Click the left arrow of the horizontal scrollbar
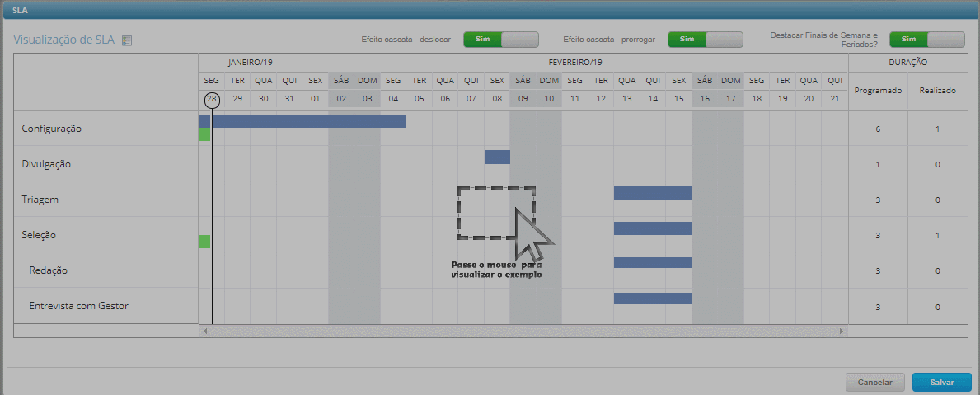The image size is (980, 395). pyautogui.click(x=205, y=331)
